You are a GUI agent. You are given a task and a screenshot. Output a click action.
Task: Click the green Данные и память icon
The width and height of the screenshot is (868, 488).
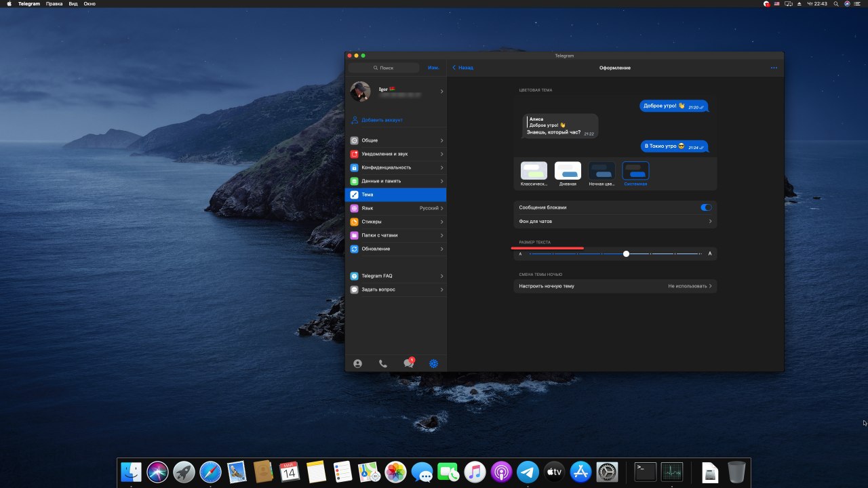(354, 181)
